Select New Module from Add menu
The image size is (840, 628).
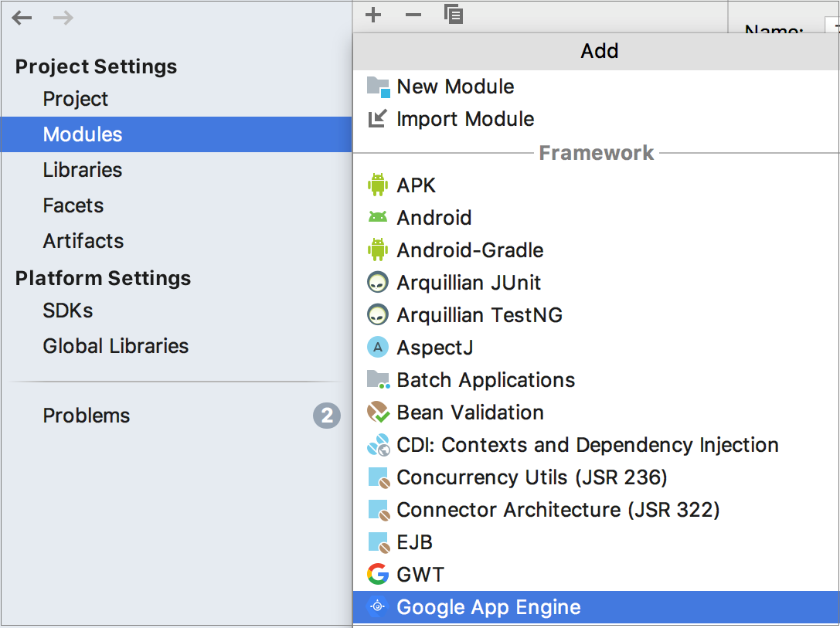pos(455,87)
